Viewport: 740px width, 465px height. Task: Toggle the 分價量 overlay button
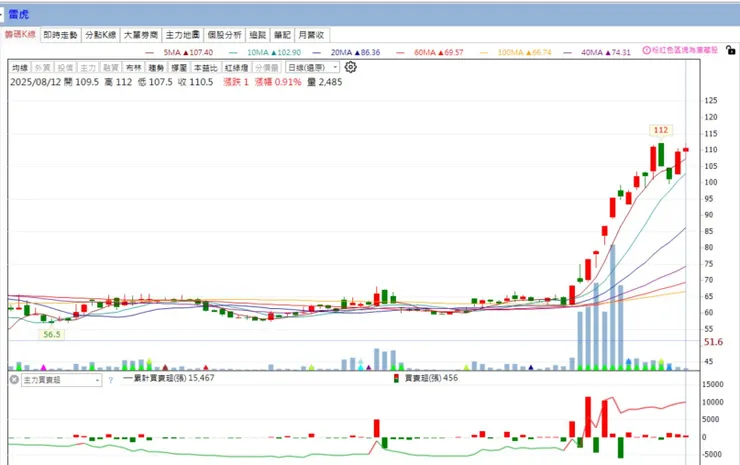[267, 68]
